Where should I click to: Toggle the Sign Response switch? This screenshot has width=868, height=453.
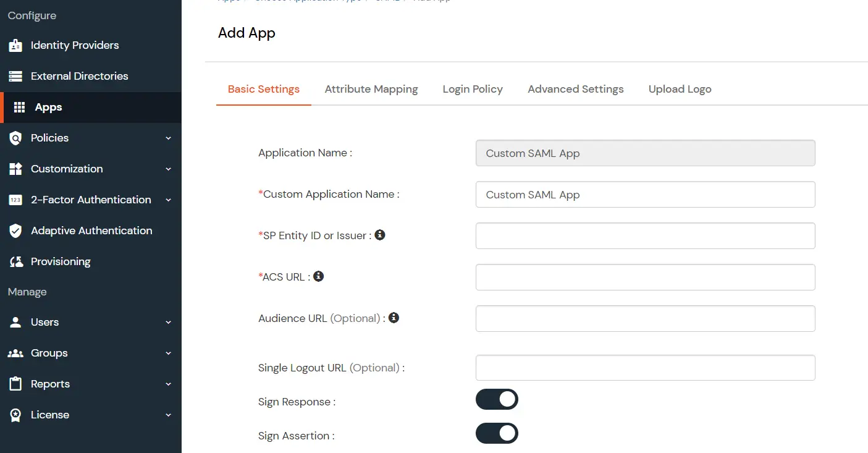[x=497, y=399]
